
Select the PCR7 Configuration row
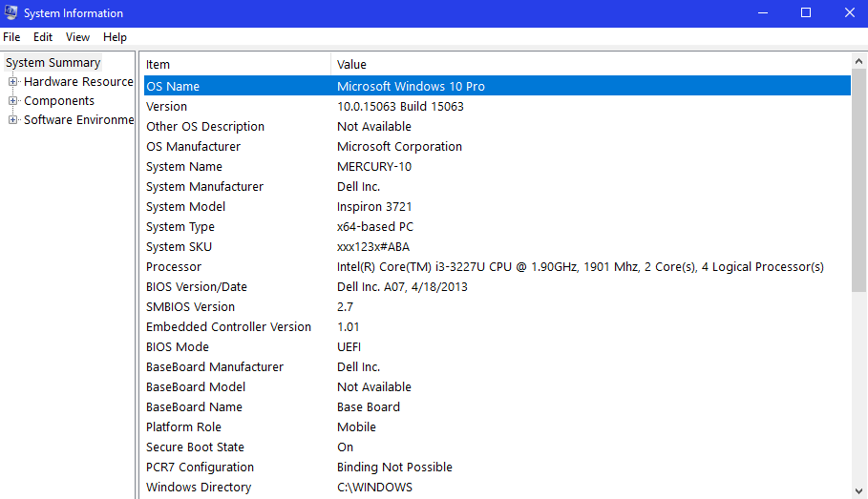point(498,467)
